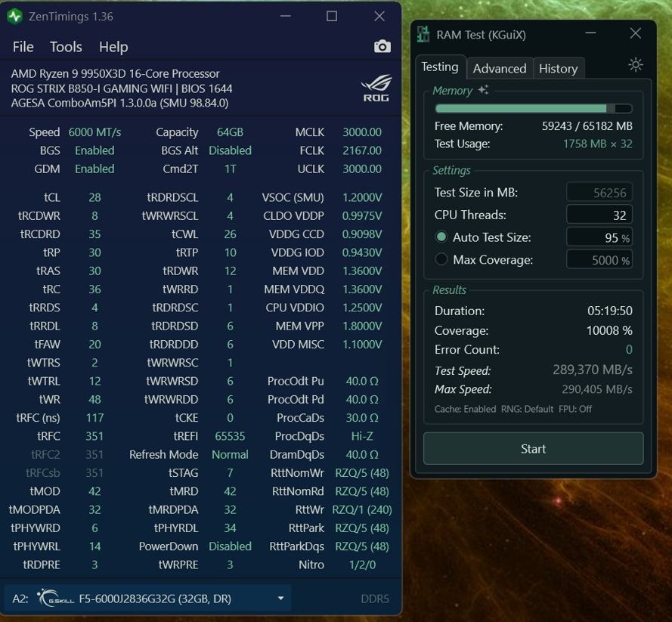Viewport: 672px width, 622px height.
Task: Click the Duration value 05:19:50
Action: click(610, 311)
